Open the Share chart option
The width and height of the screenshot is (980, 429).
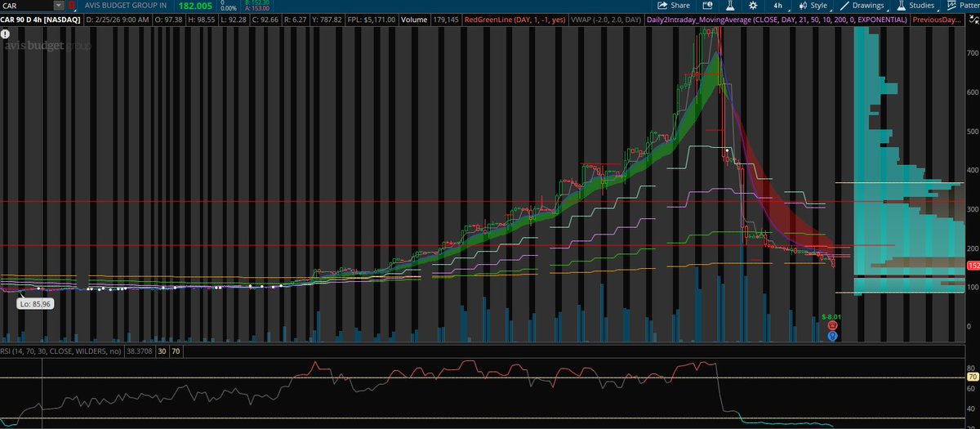tap(675, 5)
